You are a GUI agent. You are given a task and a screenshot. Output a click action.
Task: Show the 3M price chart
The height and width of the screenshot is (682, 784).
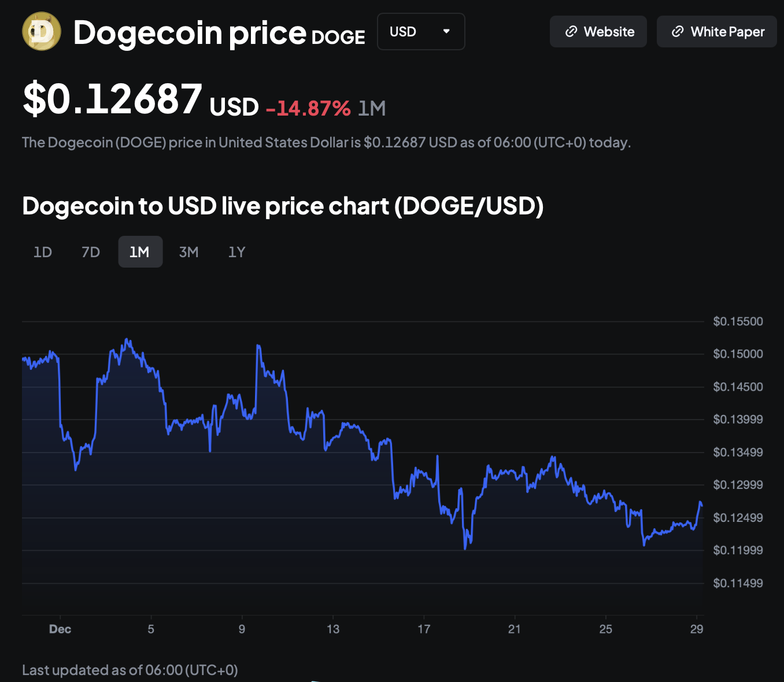click(188, 252)
